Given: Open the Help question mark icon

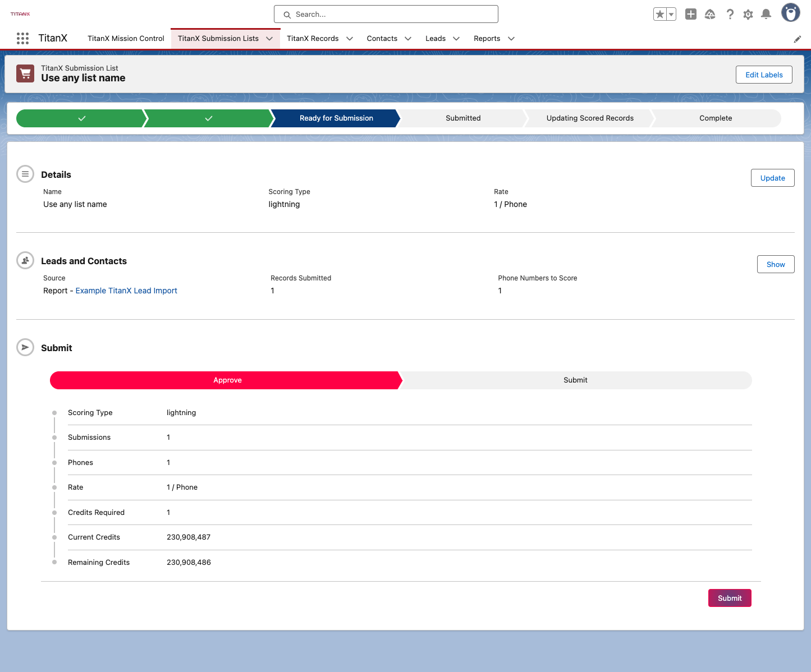Looking at the screenshot, I should tap(730, 14).
